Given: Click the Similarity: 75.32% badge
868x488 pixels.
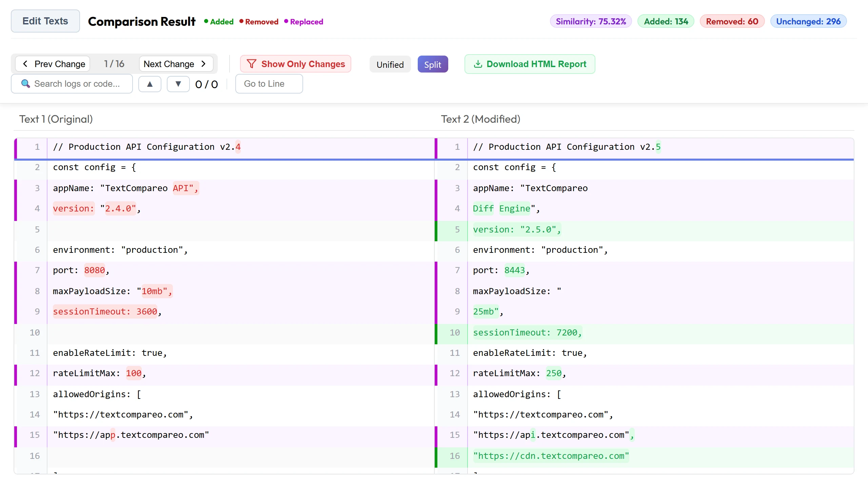Looking at the screenshot, I should [591, 21].
